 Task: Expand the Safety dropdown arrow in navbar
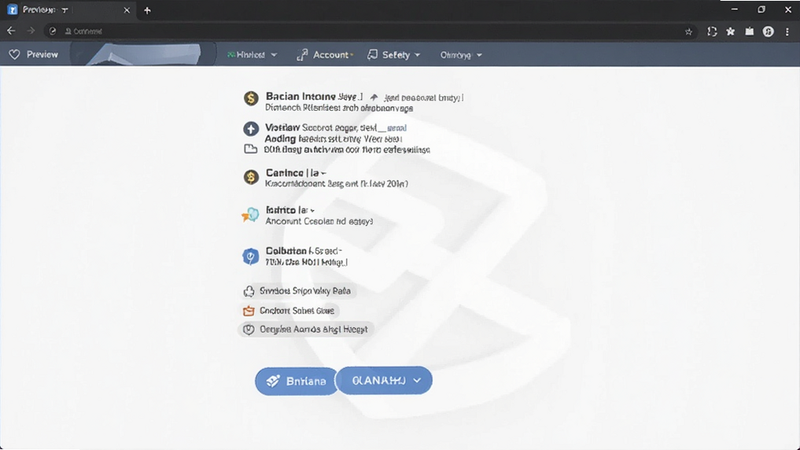point(417,55)
